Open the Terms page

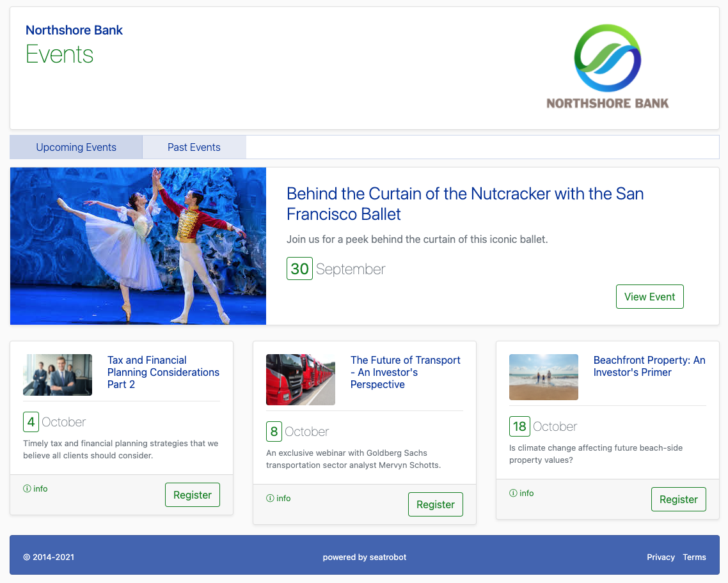pyautogui.click(x=694, y=557)
